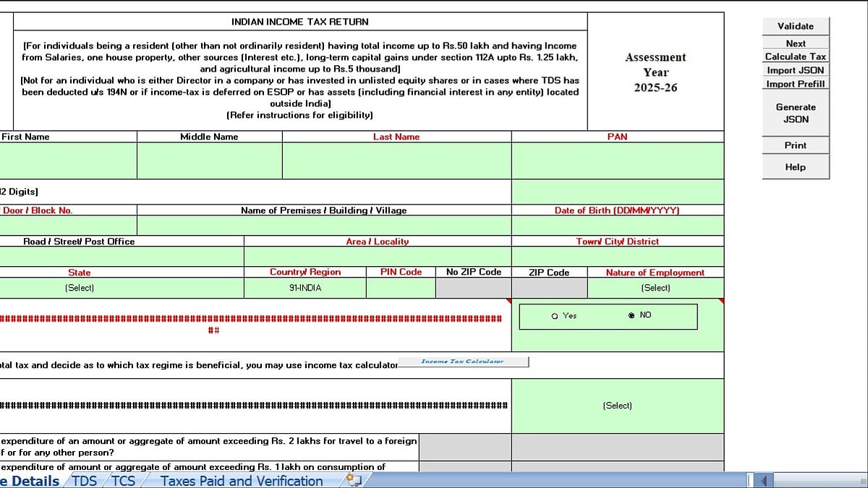Switch to the TDS sheet tab
The height and width of the screenshot is (488, 868).
(x=85, y=481)
